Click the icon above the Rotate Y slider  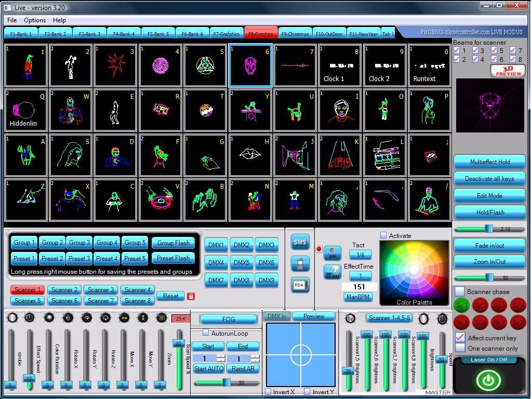[87, 318]
